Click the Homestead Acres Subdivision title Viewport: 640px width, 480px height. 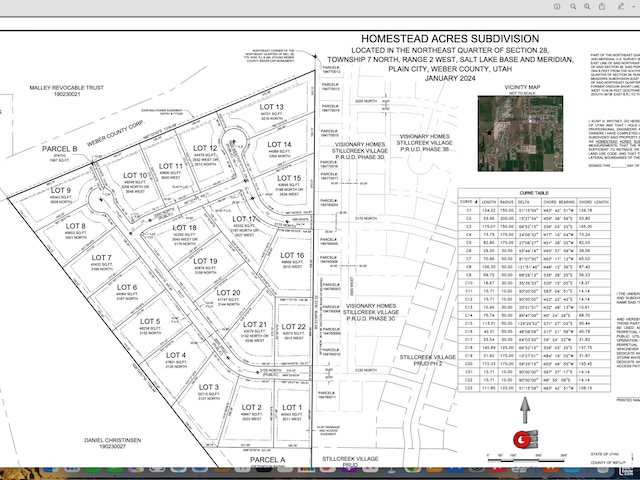[450, 39]
